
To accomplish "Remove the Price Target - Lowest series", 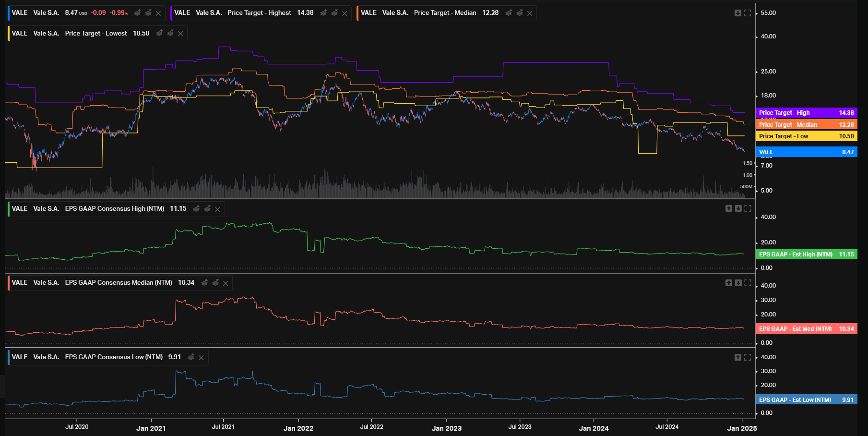I will [180, 34].
